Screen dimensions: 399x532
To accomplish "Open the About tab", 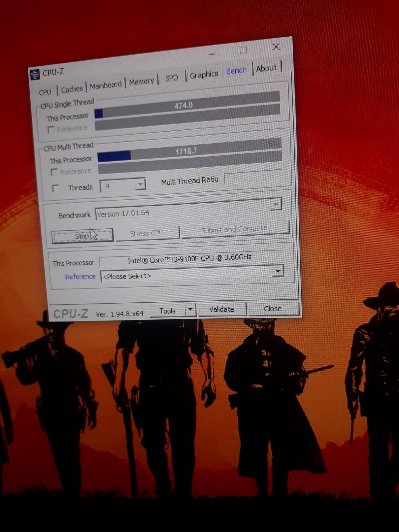I will pos(266,68).
